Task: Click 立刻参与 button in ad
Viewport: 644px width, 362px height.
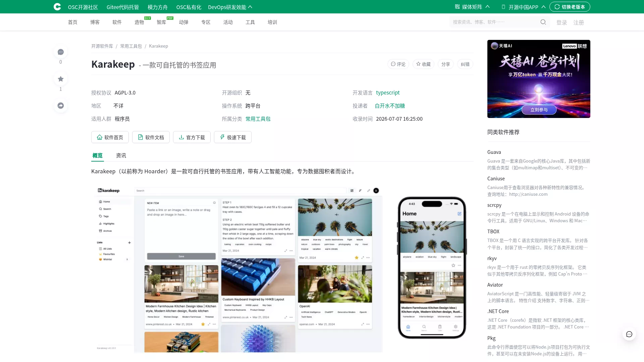Action: click(x=539, y=110)
